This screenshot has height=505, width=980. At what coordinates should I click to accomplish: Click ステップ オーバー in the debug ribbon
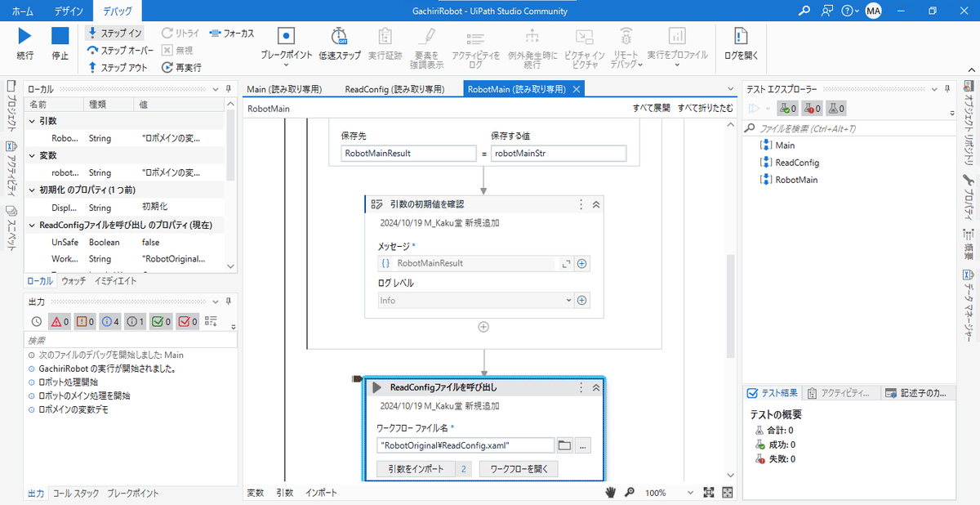click(120, 50)
